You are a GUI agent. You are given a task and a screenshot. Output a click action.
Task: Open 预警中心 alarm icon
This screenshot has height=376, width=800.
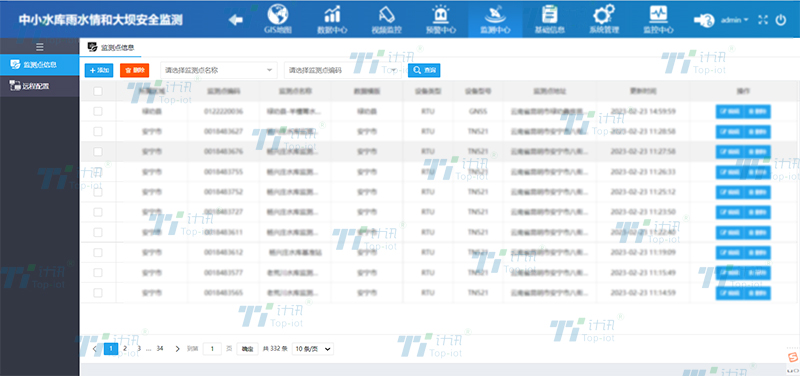440,14
